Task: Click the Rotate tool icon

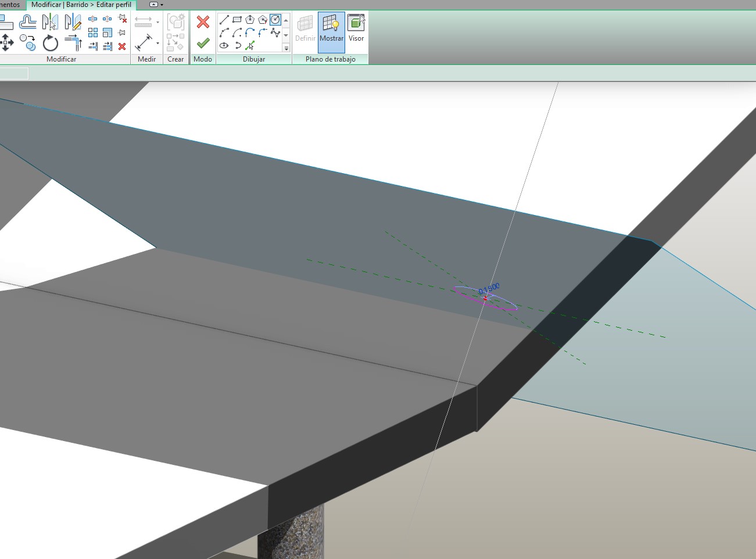Action: [51, 43]
